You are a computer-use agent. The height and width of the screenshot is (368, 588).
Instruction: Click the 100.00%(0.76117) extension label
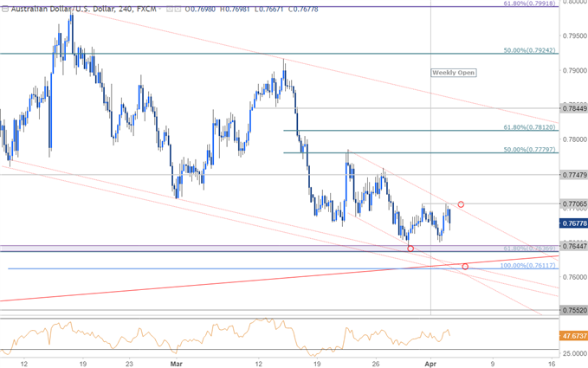pyautogui.click(x=528, y=265)
